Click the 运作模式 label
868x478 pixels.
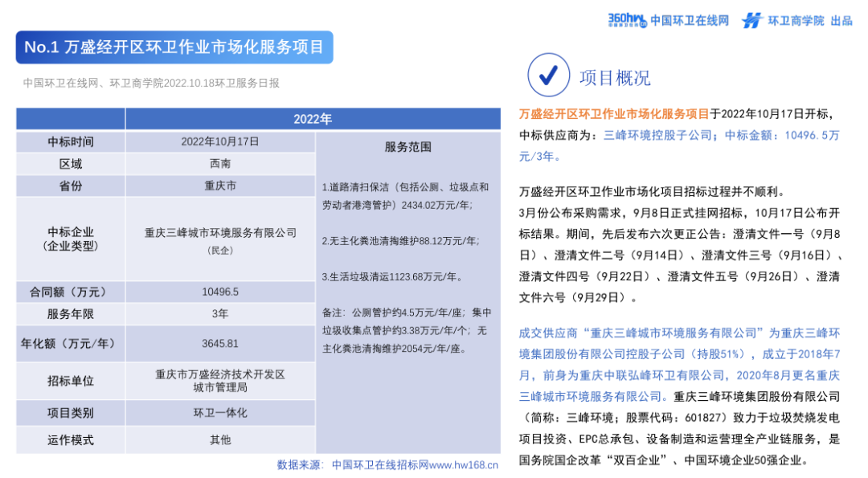point(70,439)
